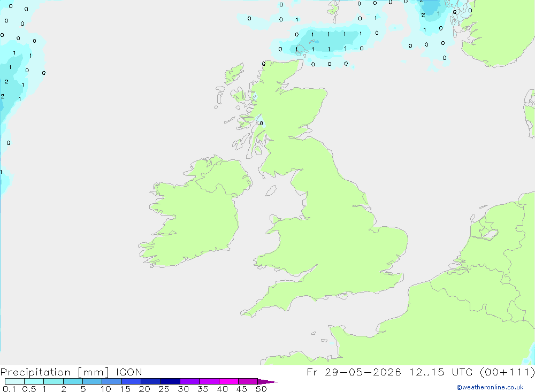Click the legend scale label '50'
The height and width of the screenshot is (392, 535).
click(262, 389)
